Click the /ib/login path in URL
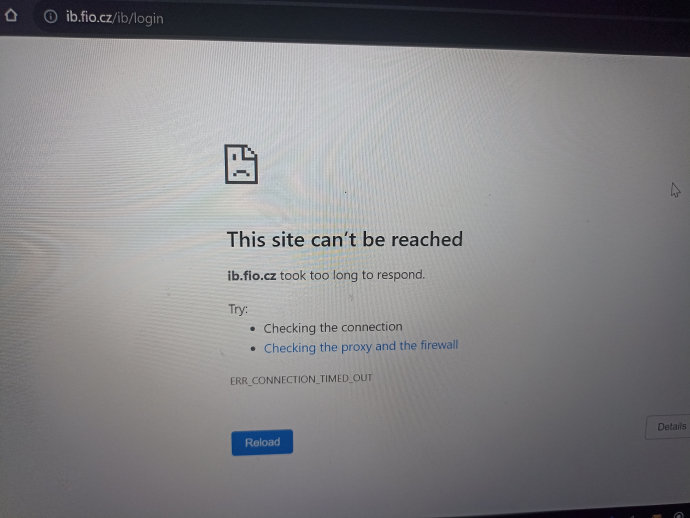Image resolution: width=690 pixels, height=518 pixels. click(x=138, y=18)
